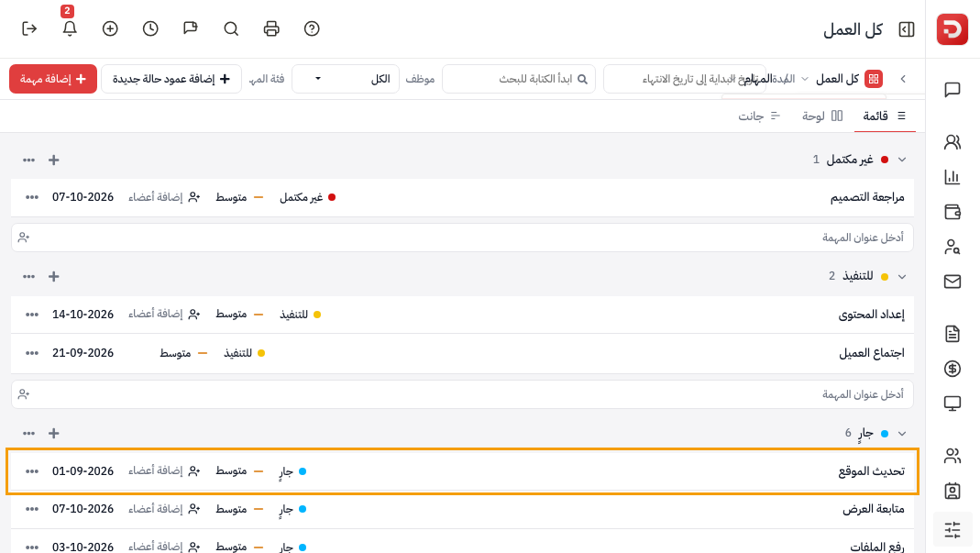Change status of مراجعة التصميم task

coord(307,197)
